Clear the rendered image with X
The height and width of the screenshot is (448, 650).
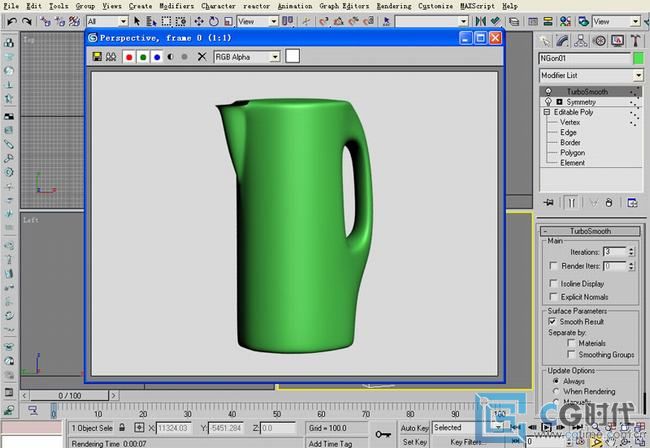click(x=202, y=57)
